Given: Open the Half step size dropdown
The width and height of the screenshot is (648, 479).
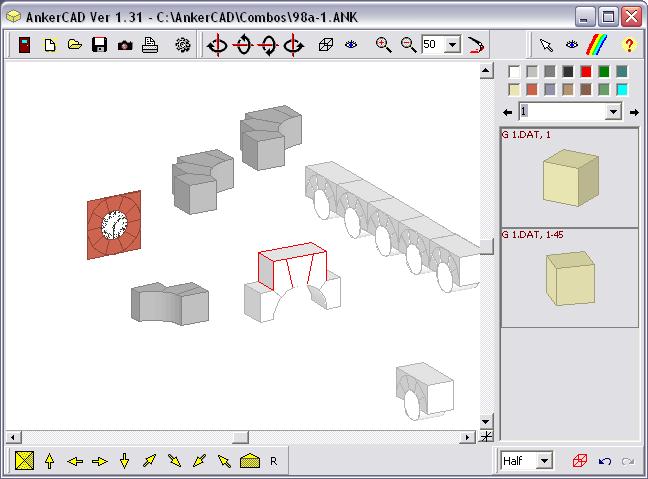Looking at the screenshot, I should [544, 460].
